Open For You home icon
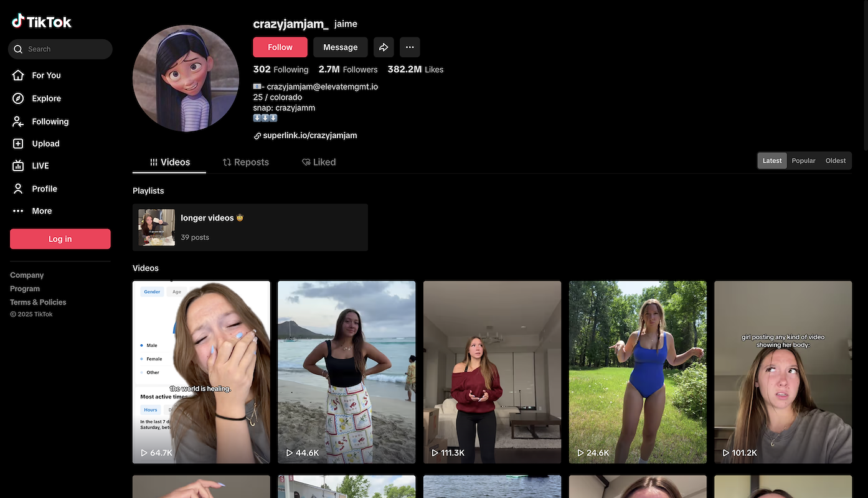868x498 pixels. 19,75
